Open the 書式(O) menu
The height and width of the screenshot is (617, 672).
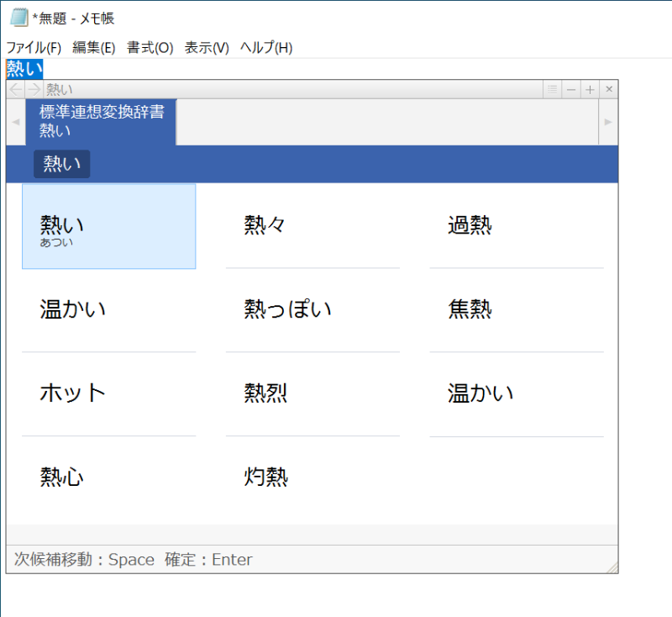point(150,48)
